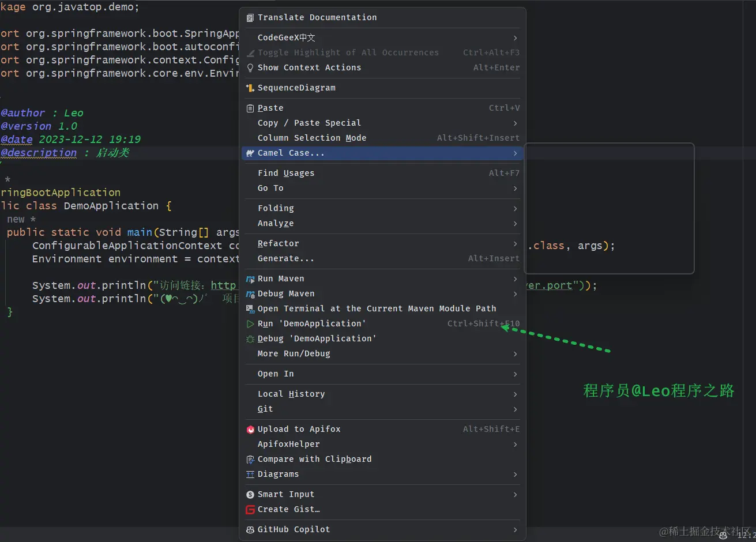Click the GitHub Copilot icon
Image resolution: width=756 pixels, height=542 pixels.
pyautogui.click(x=250, y=529)
